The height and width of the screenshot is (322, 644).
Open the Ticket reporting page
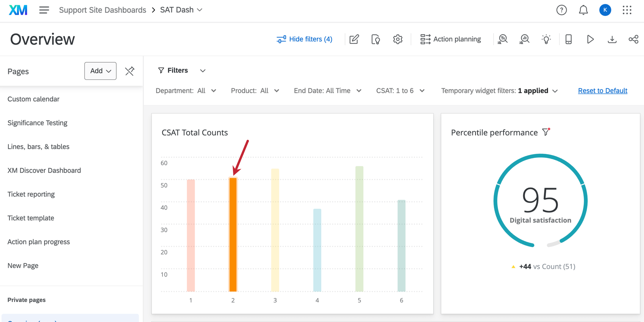pyautogui.click(x=31, y=194)
